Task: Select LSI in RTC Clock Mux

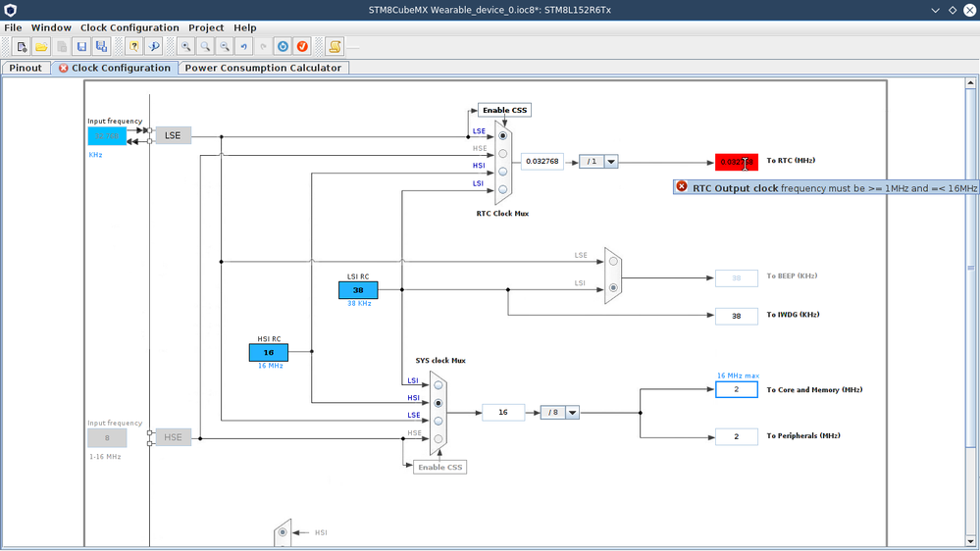Action: [x=503, y=188]
